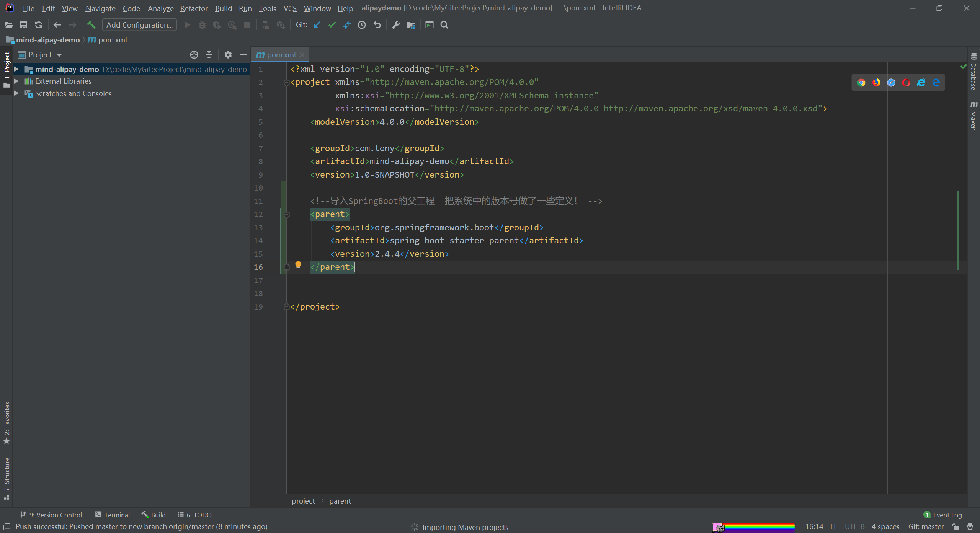Image resolution: width=980 pixels, height=533 pixels.
Task: Expand the External Libraries tree node
Action: point(16,81)
